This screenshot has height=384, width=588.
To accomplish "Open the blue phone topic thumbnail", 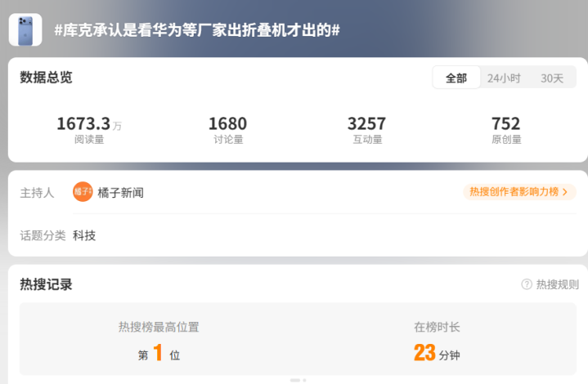I will coord(25,30).
